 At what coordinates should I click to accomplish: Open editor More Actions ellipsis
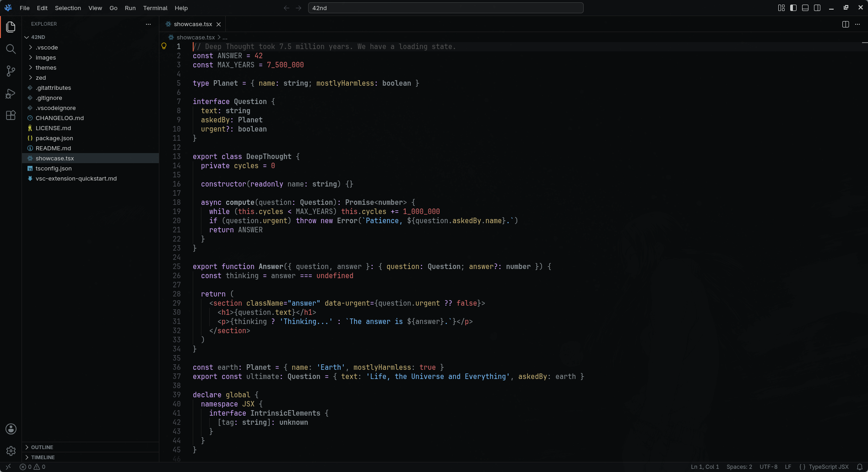[x=857, y=24]
